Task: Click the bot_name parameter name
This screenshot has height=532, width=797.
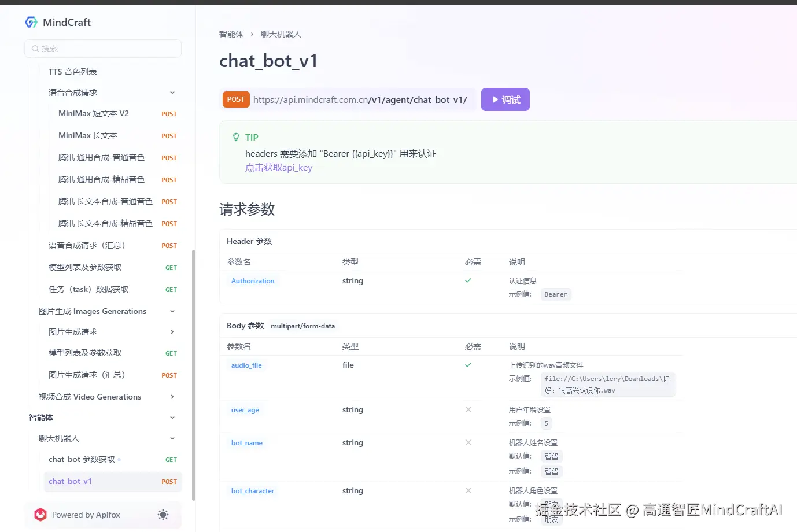Action: [247, 443]
